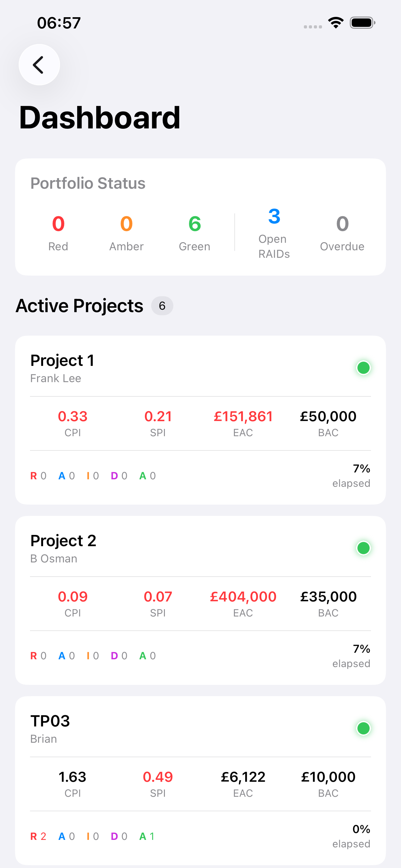
Task: Tap TP03 green status dot
Action: click(x=363, y=728)
